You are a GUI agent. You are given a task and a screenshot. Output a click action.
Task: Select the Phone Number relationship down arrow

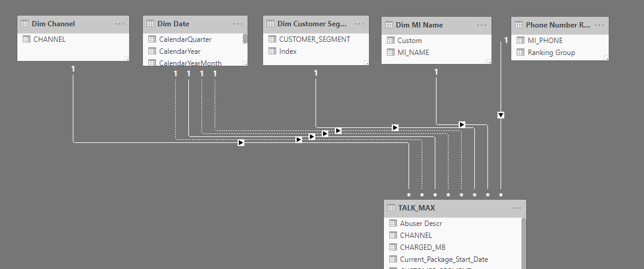tap(500, 115)
